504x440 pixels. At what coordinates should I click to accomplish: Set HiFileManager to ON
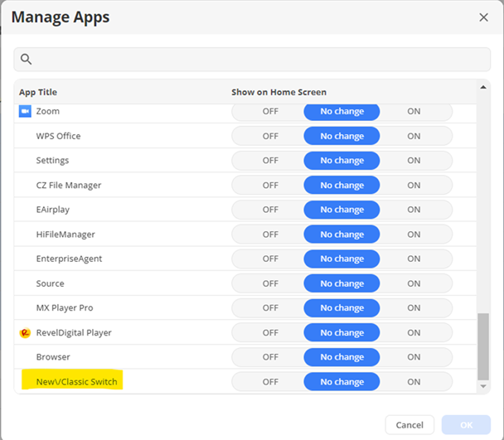414,235
